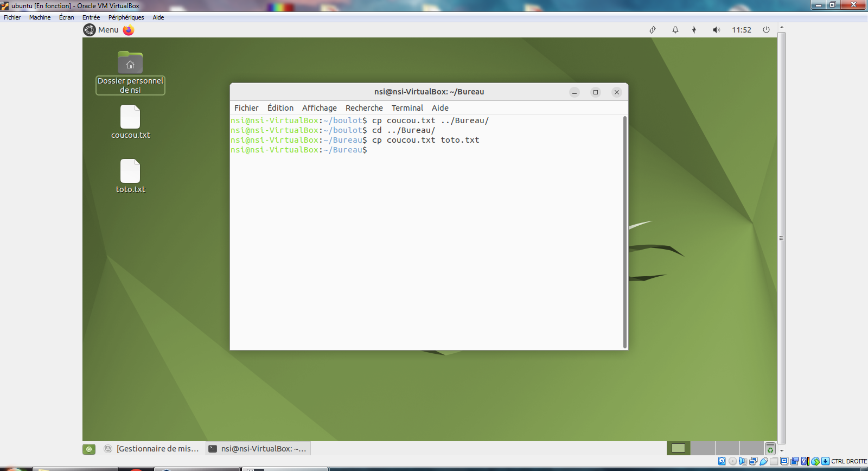This screenshot has width=868, height=471.
Task: Open the terminal Fichier menu
Action: coord(246,108)
